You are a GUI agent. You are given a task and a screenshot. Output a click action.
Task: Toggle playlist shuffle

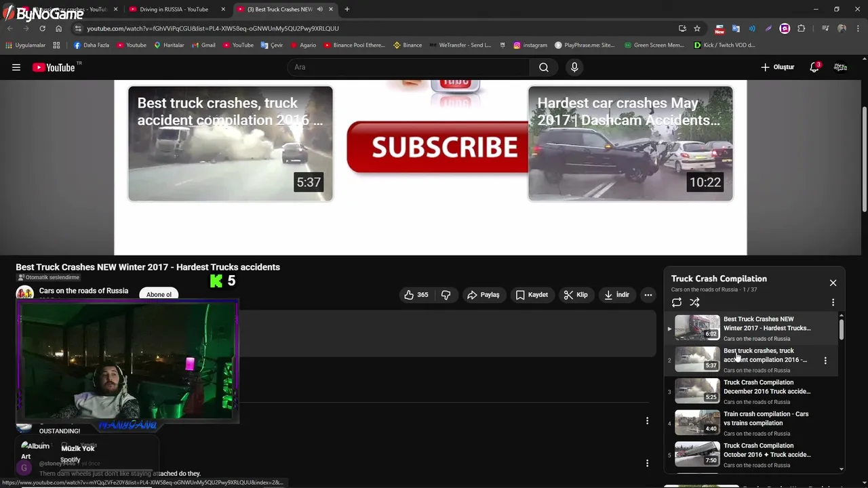tap(694, 302)
